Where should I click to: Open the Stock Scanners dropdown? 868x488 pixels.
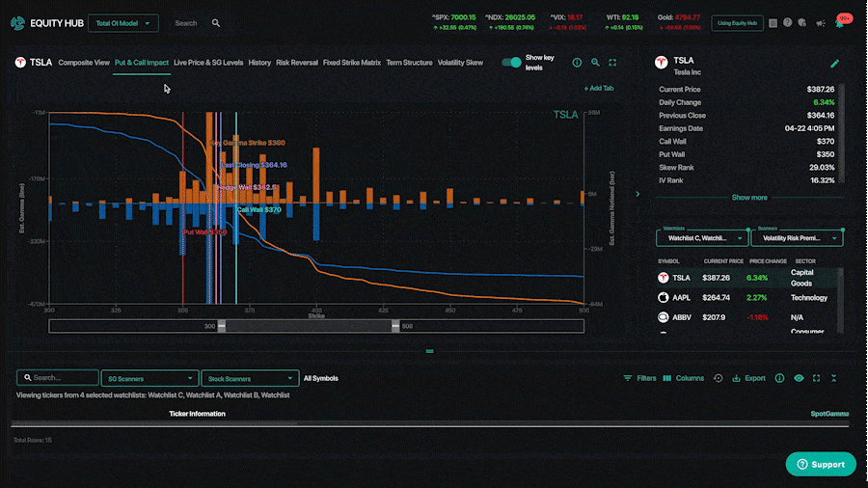(250, 378)
